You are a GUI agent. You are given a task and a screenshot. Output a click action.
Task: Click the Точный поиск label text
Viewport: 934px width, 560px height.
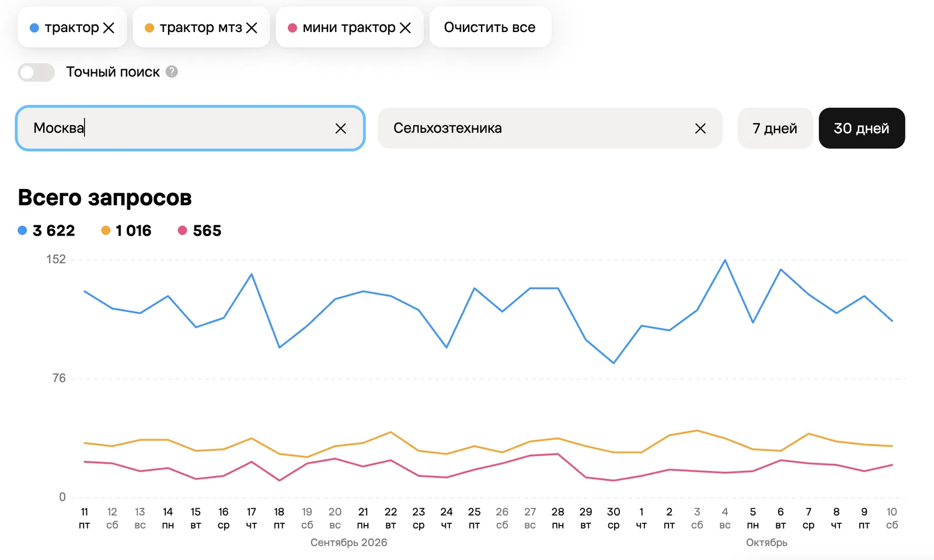click(113, 72)
